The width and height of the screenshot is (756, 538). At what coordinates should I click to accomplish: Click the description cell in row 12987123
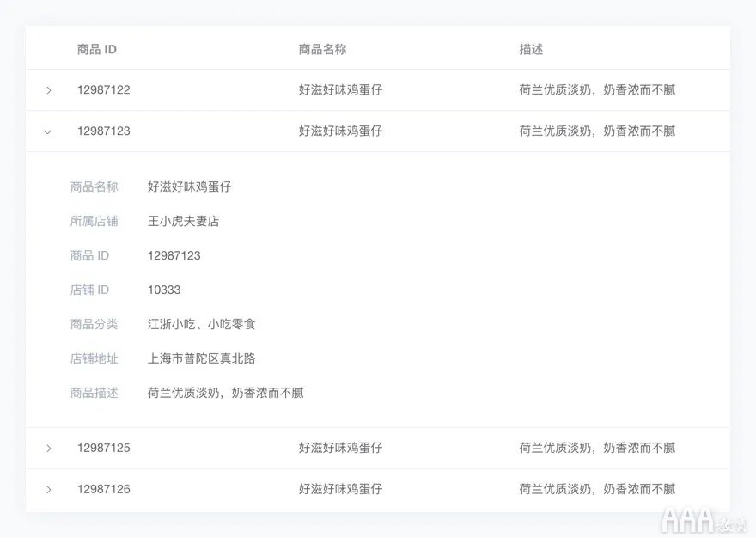[x=597, y=131]
